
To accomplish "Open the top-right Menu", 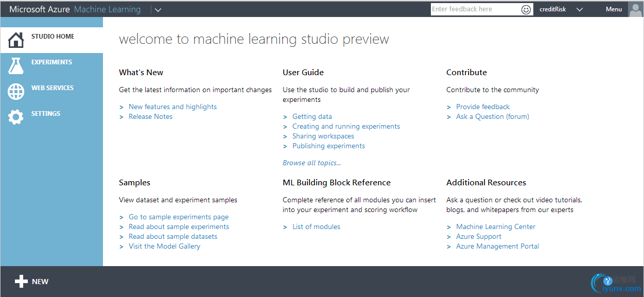I will pos(614,9).
